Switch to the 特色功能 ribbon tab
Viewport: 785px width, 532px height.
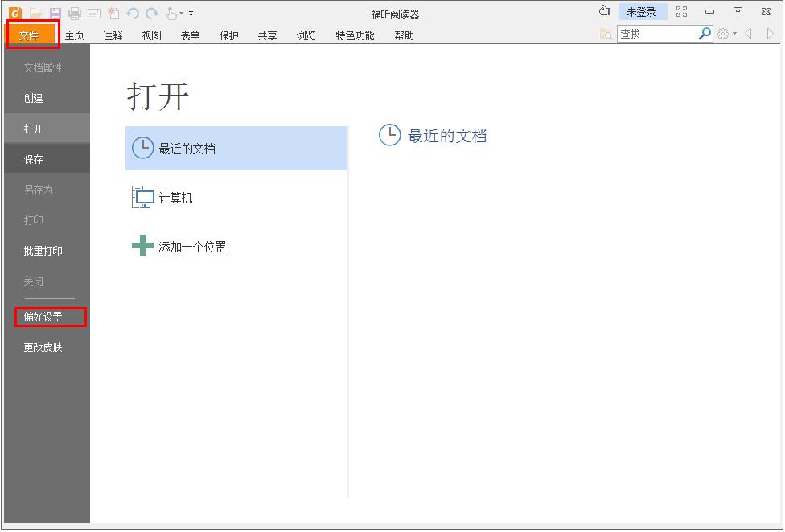coord(354,35)
